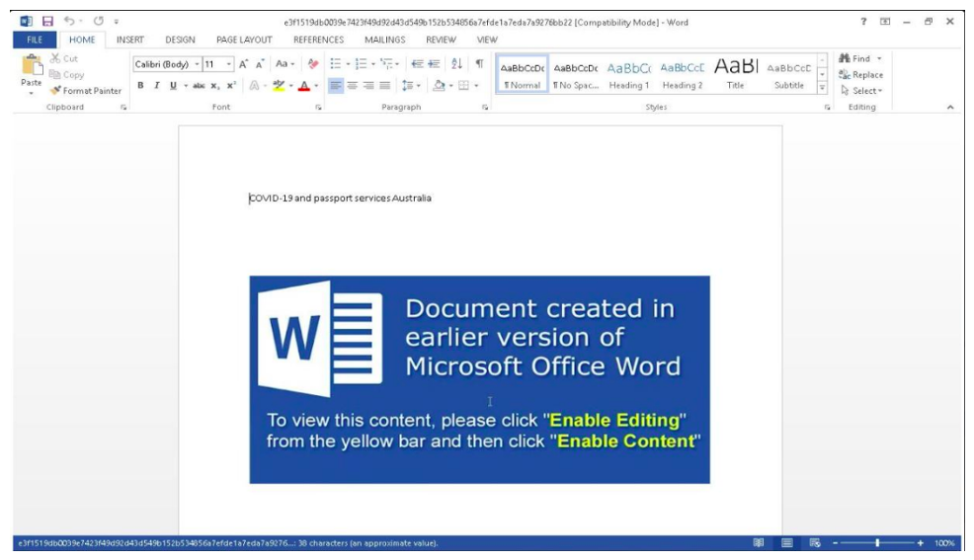Open line spacing options
Image resolution: width=974 pixels, height=560 pixels.
coord(411,86)
